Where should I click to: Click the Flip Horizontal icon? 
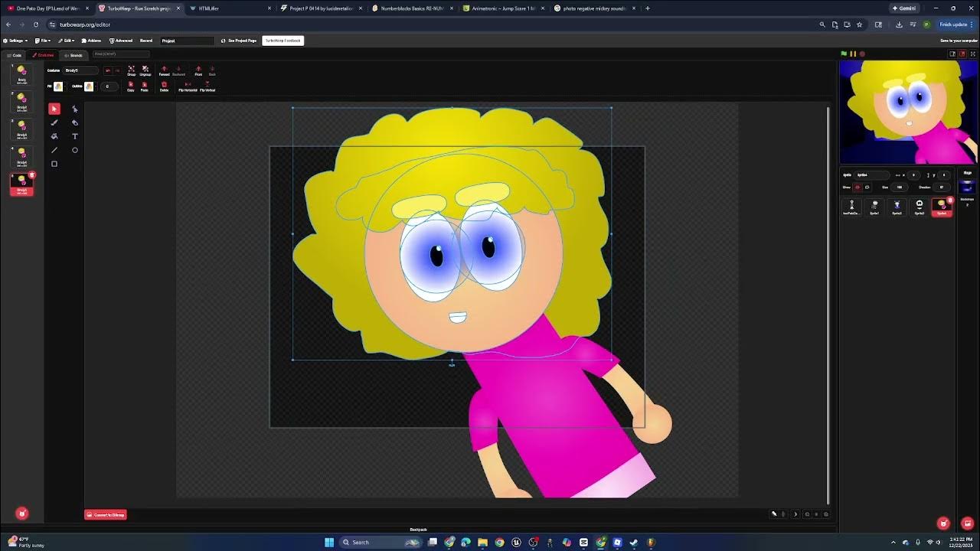click(x=188, y=86)
